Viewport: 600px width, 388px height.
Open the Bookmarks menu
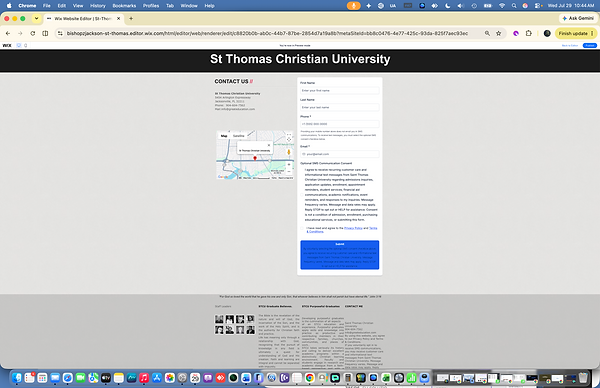click(x=124, y=6)
